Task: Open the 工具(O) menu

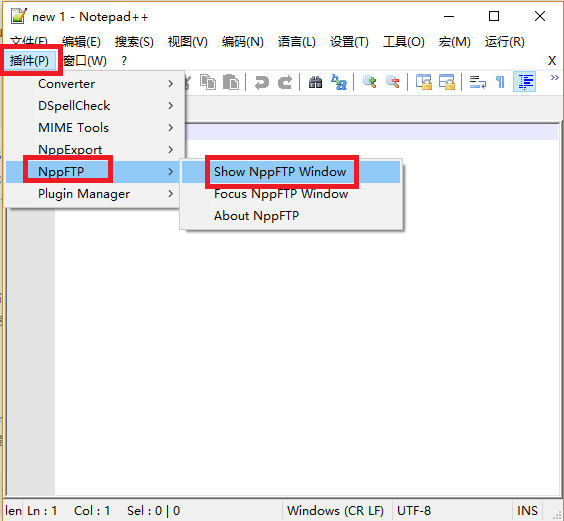Action: [404, 42]
